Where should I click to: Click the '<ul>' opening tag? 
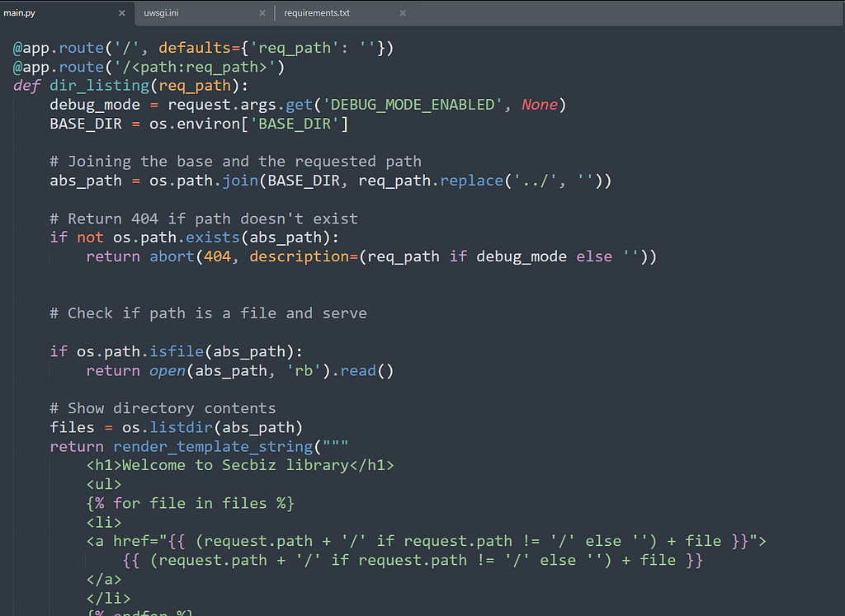104,485
